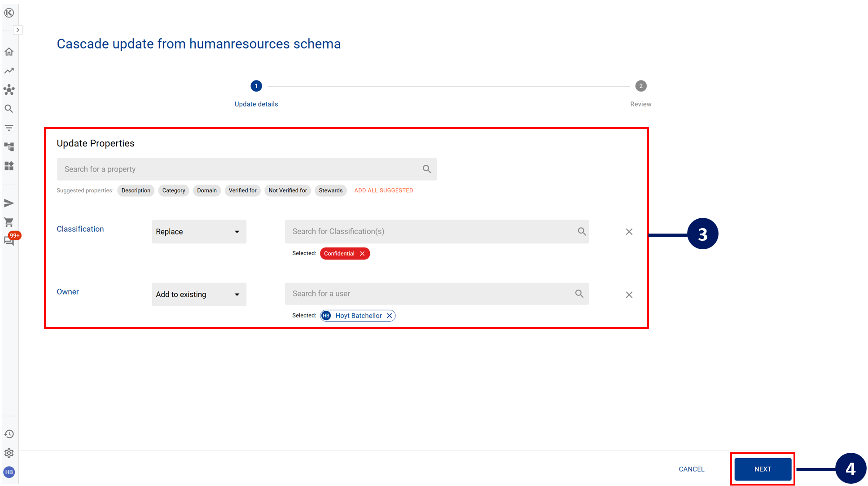The height and width of the screenshot is (486, 868).
Task: Open the settings gear in sidebar
Action: click(x=9, y=453)
